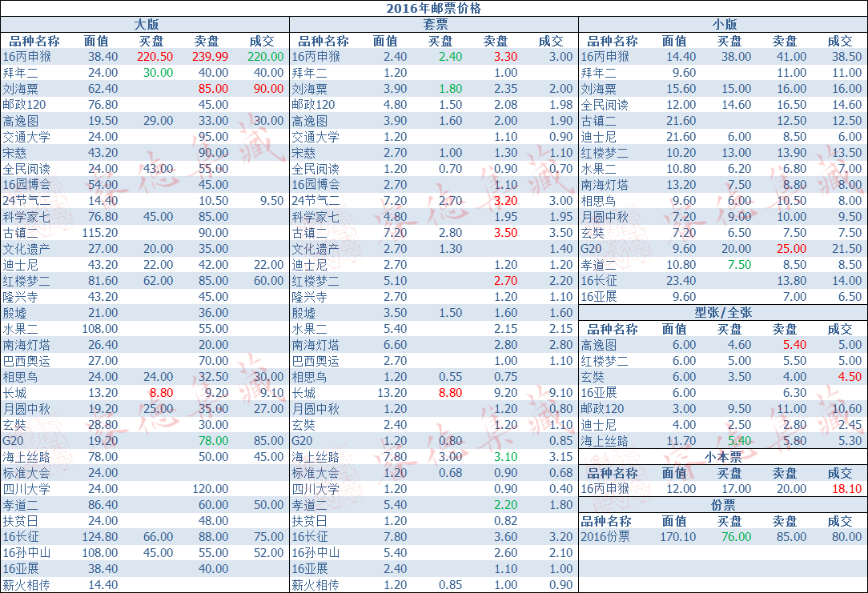Click red "5.40" in 型张 高逸图 row
868x593 pixels.
point(795,345)
